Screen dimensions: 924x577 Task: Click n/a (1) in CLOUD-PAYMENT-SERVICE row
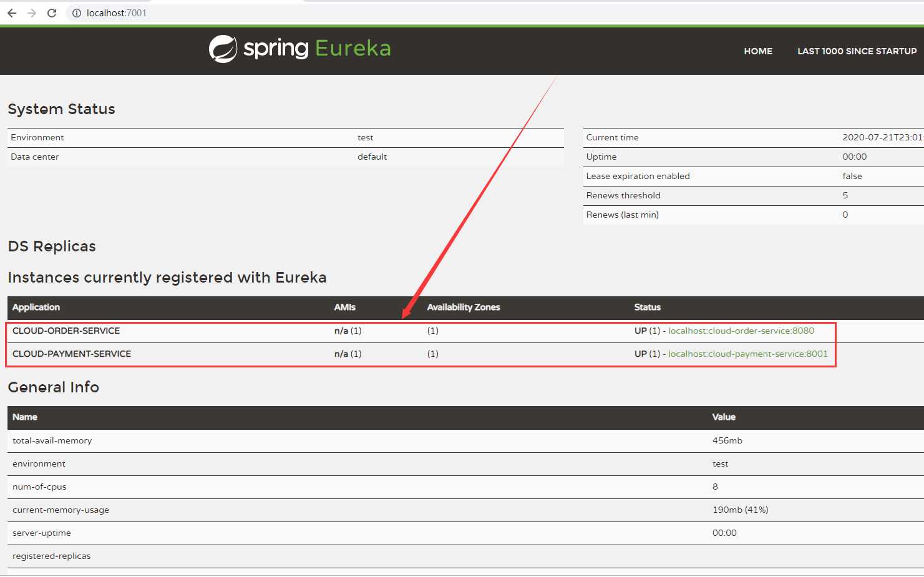click(348, 354)
